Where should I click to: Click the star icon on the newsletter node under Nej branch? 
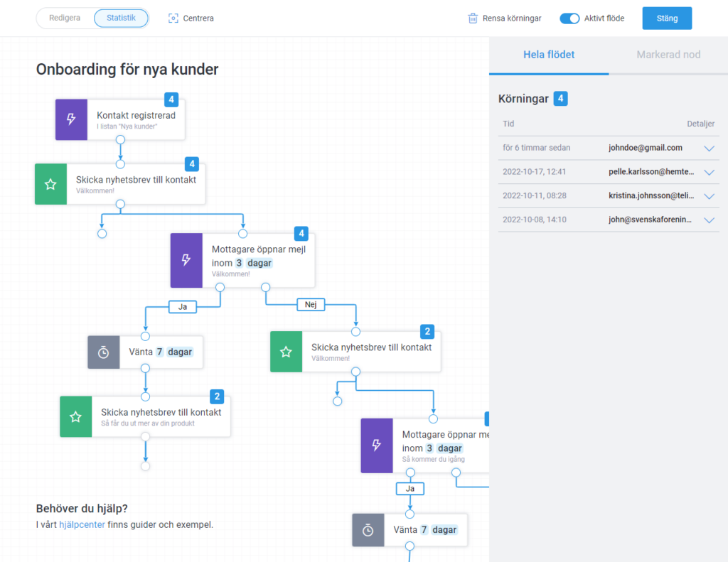point(286,352)
